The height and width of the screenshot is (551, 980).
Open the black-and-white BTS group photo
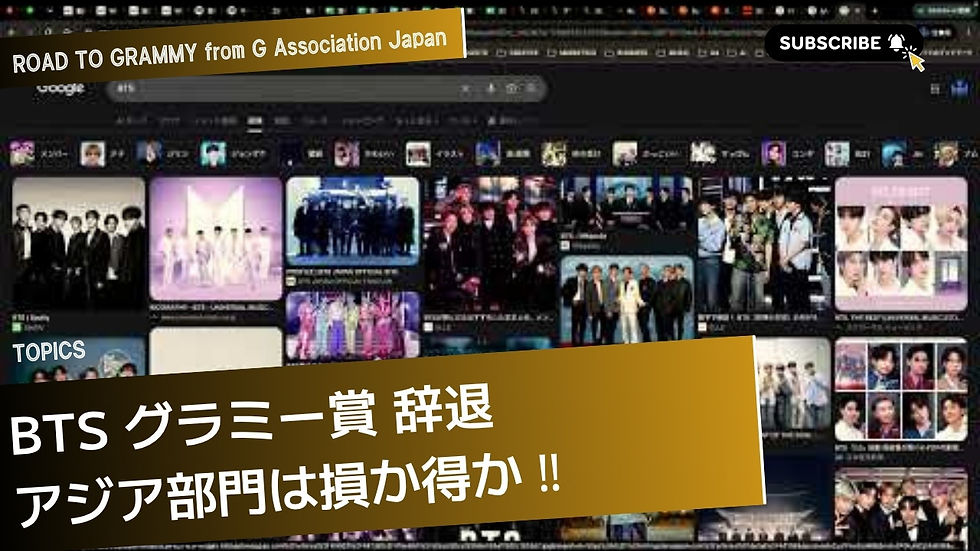[x=79, y=244]
